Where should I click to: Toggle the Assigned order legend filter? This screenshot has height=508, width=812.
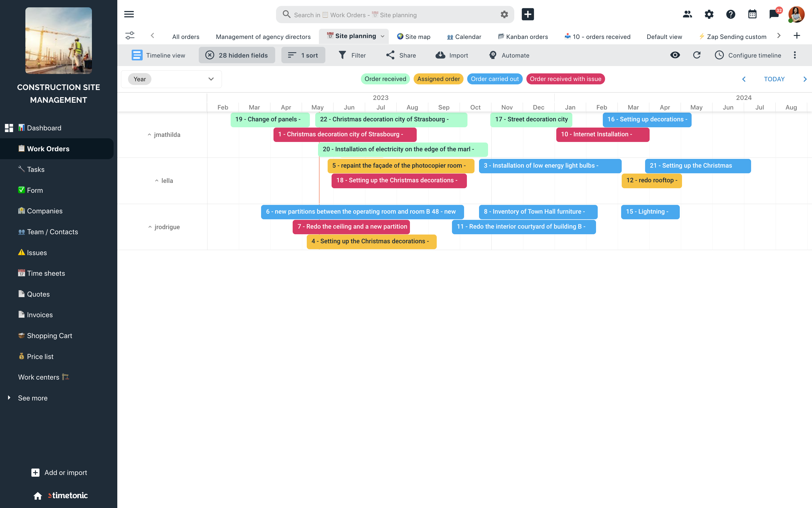click(438, 79)
